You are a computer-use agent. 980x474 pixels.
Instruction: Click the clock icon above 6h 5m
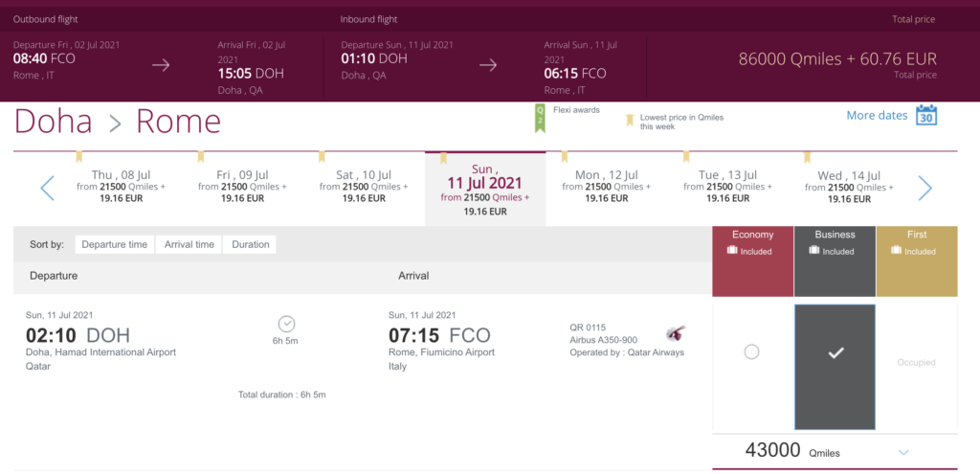tap(286, 324)
